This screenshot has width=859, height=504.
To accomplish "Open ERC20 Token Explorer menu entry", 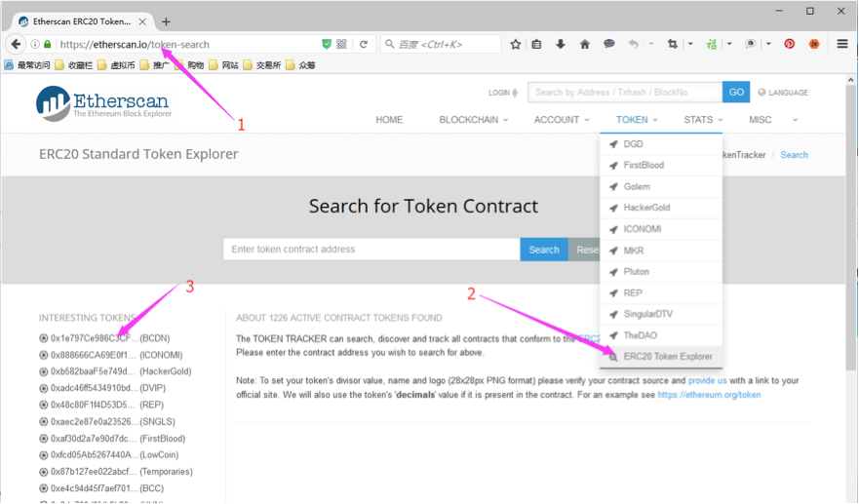I will click(661, 357).
